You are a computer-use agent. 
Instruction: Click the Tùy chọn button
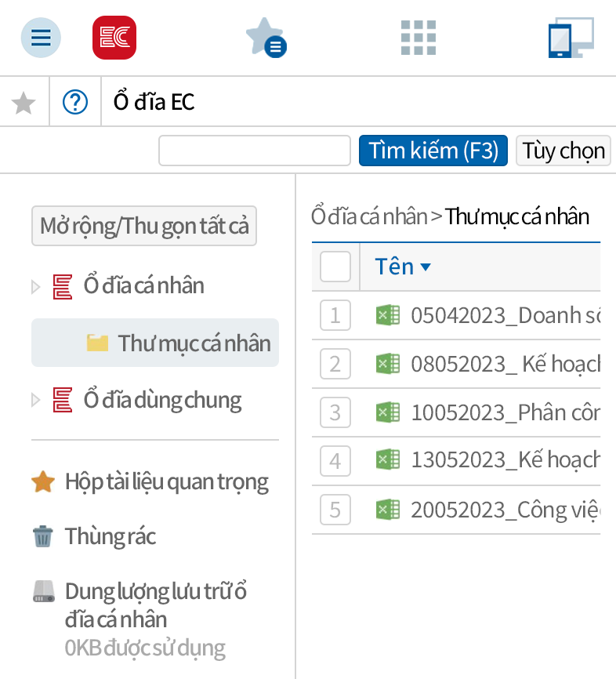(x=563, y=151)
